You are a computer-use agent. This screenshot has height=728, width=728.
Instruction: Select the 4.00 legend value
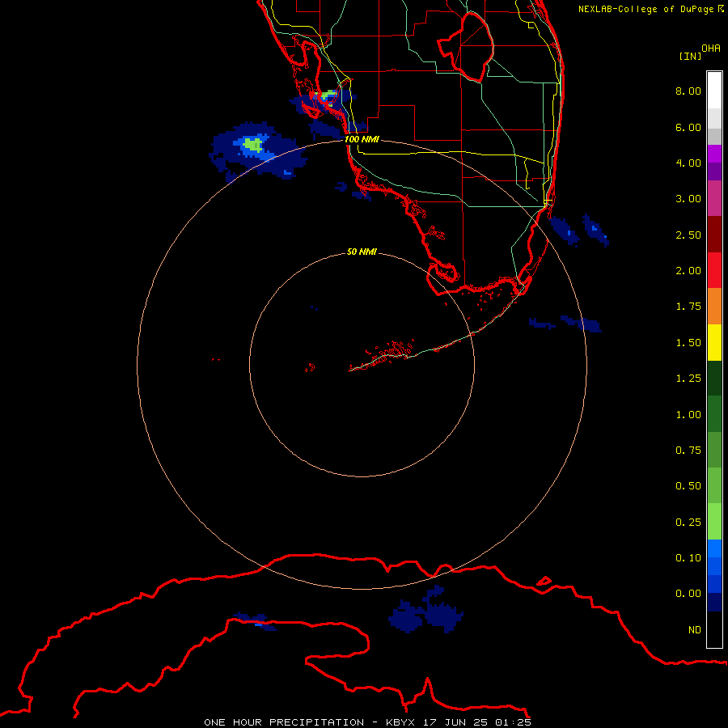point(688,163)
